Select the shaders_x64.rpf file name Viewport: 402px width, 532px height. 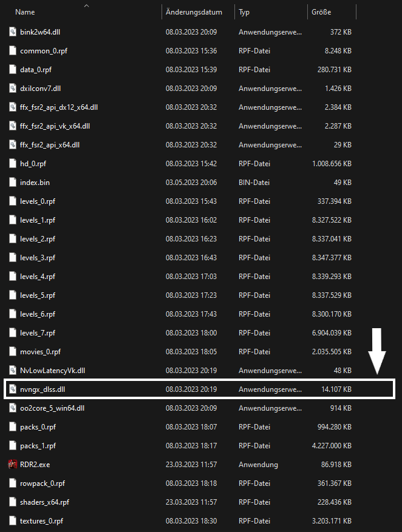(x=44, y=502)
